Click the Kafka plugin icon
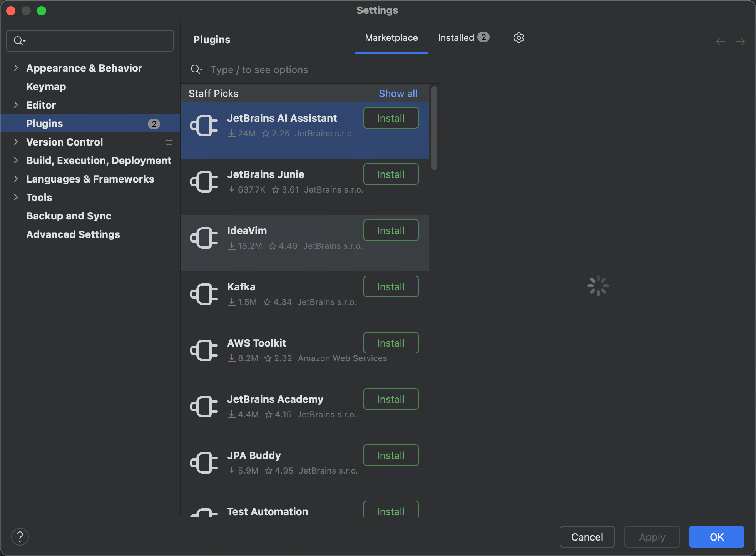 click(204, 294)
